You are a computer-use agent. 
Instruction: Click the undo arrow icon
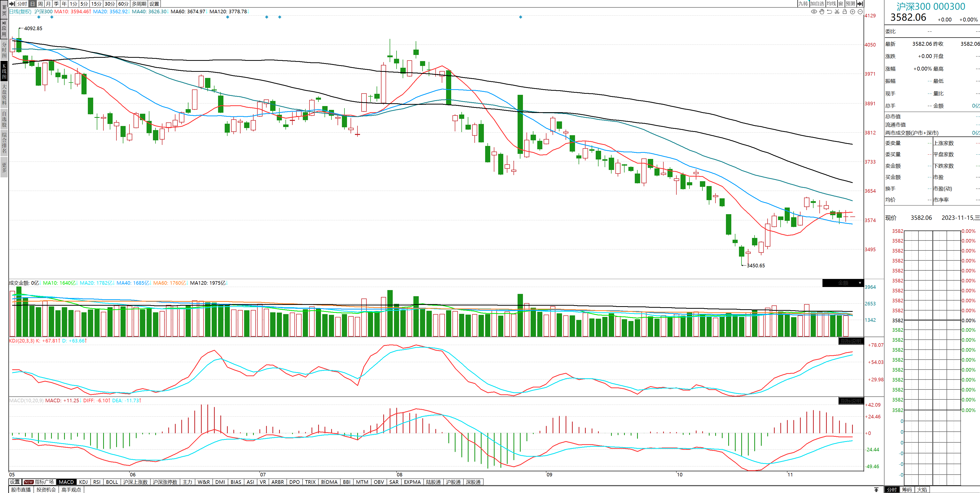(829, 12)
